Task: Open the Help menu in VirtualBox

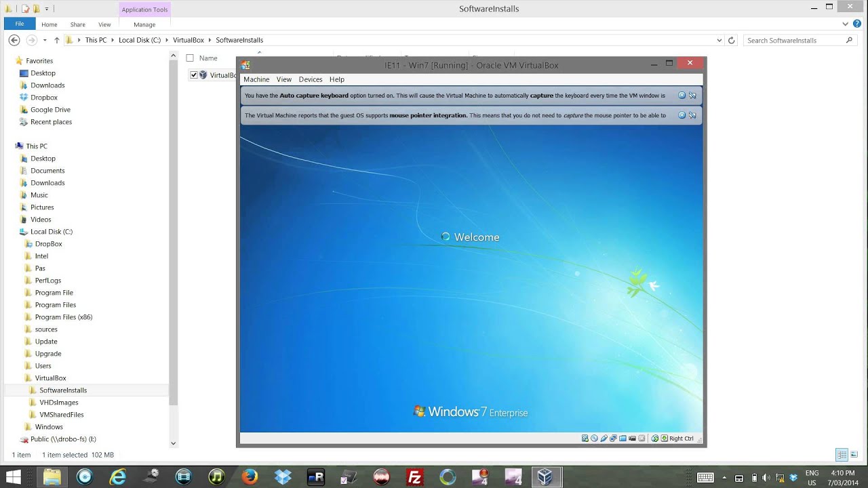Action: pyautogui.click(x=337, y=79)
